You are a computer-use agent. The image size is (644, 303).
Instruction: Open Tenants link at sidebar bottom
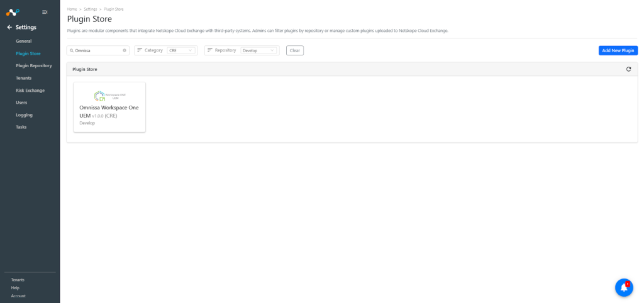[18, 280]
